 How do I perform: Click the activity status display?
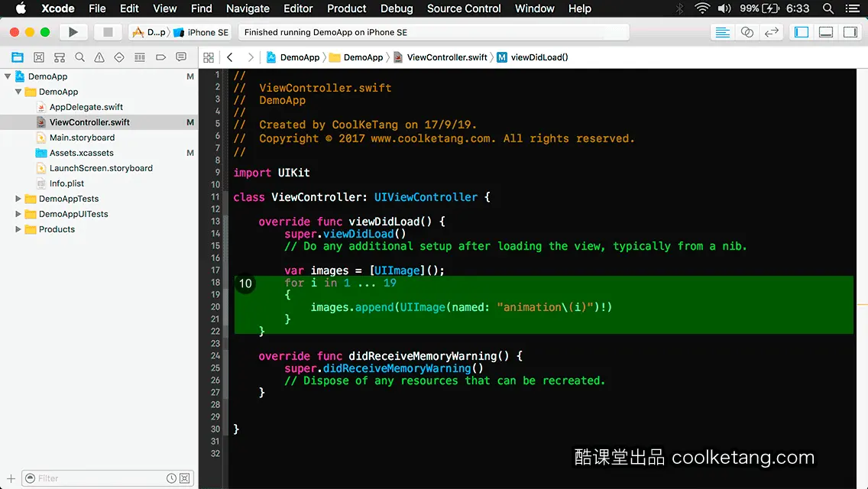[x=433, y=32]
